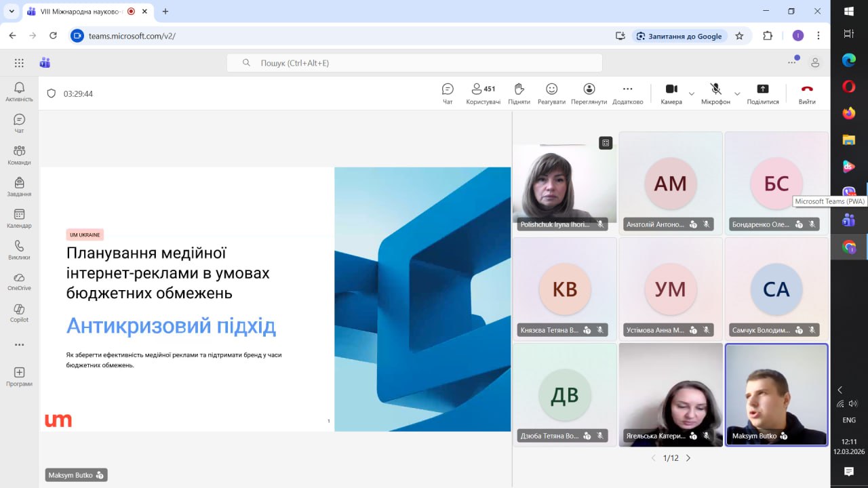Expand microphone options dropdown arrow

click(x=737, y=94)
